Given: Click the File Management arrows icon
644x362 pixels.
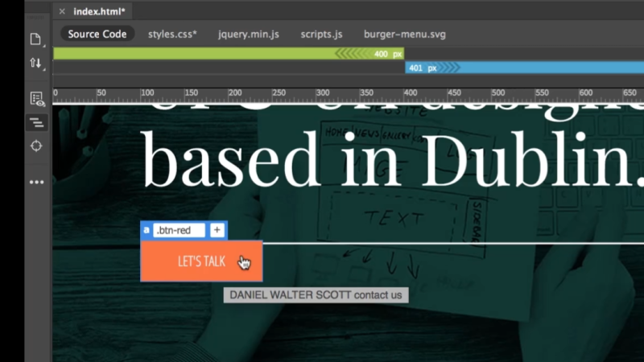Looking at the screenshot, I should [35, 64].
